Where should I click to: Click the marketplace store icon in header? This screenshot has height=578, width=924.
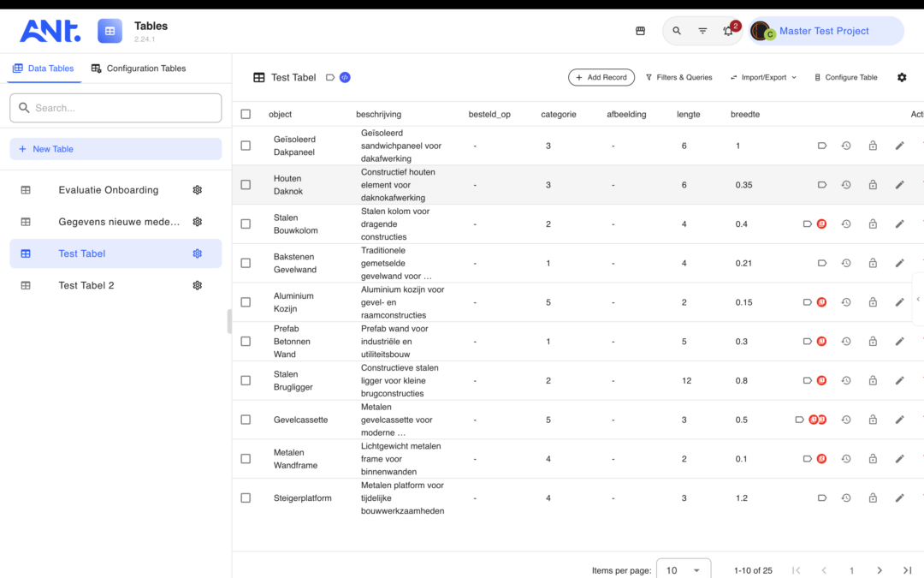pyautogui.click(x=641, y=31)
